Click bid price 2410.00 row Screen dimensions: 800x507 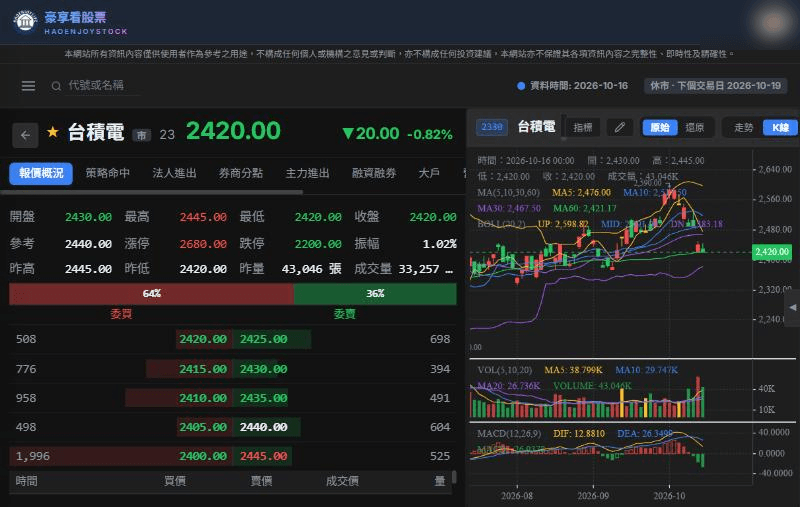click(x=203, y=398)
